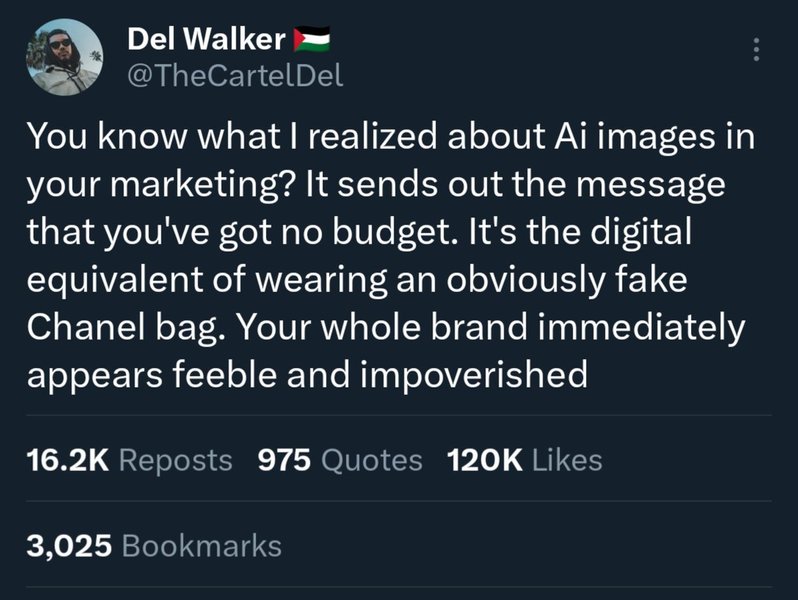This screenshot has width=798, height=600.
Task: Click Del Walker's profile avatar
Action: [x=64, y=58]
